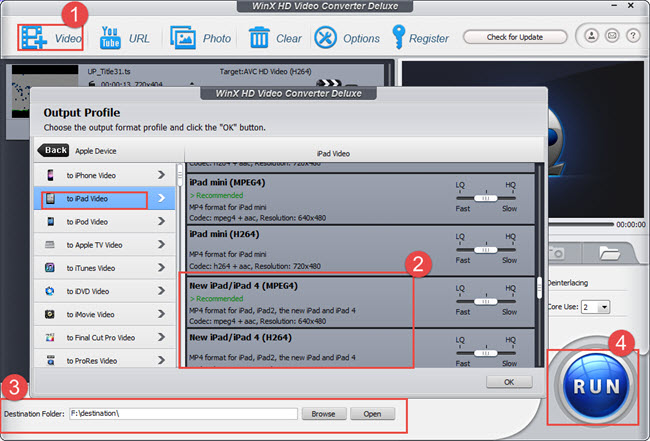Click the user account round icon
This screenshot has width=650, height=441.
point(592,36)
